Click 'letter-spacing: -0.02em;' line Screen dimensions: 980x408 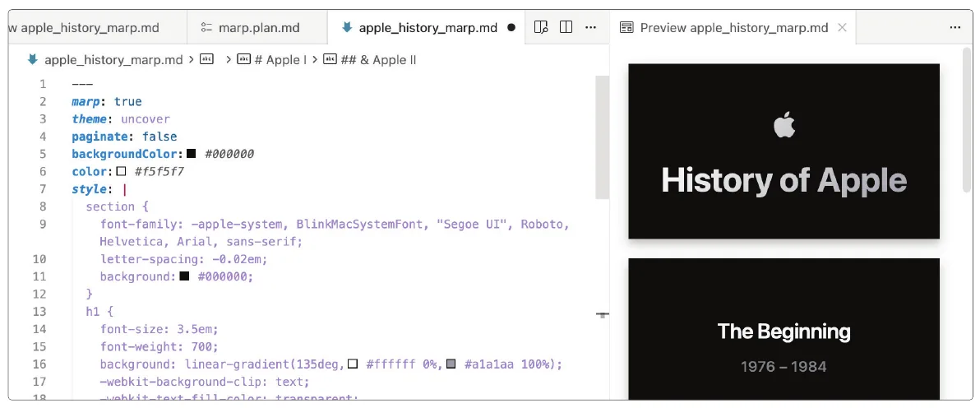pos(184,259)
